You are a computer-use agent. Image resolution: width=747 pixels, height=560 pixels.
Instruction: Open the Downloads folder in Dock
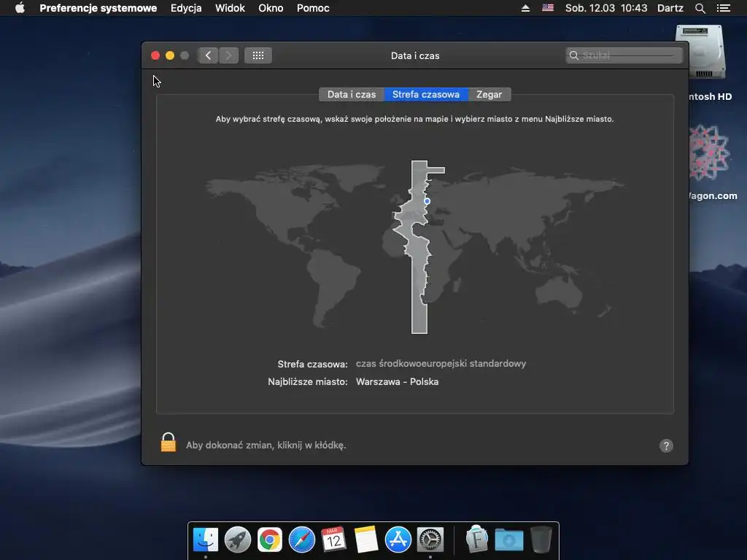tap(508, 540)
